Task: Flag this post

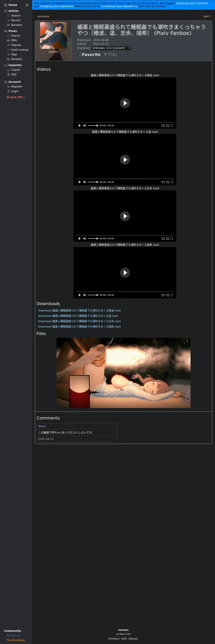Action: tap(110, 55)
